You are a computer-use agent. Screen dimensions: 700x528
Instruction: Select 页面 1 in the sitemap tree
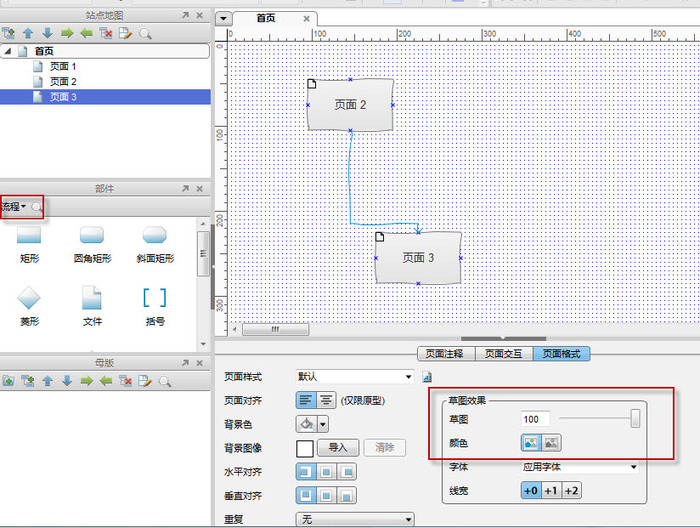pyautogui.click(x=63, y=66)
